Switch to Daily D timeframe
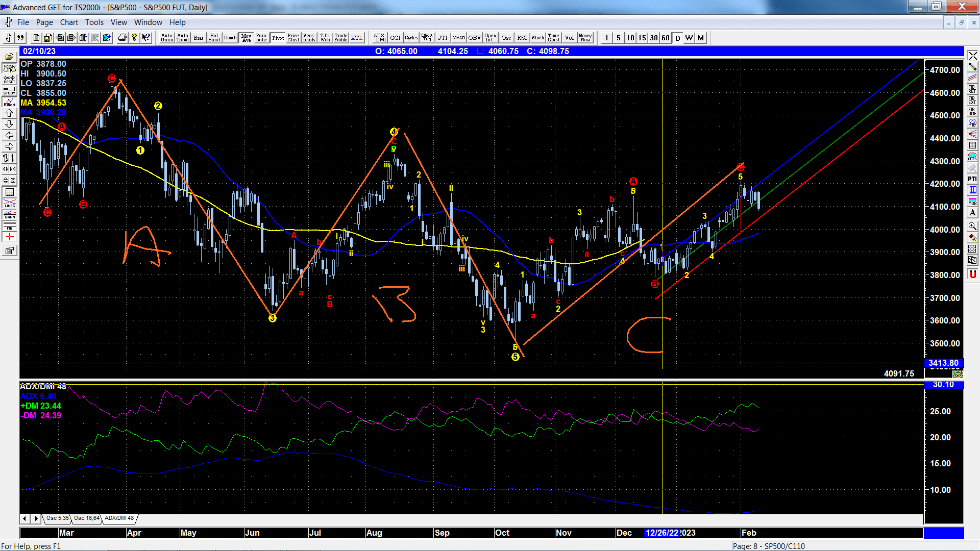This screenshot has height=551, width=980. point(677,38)
